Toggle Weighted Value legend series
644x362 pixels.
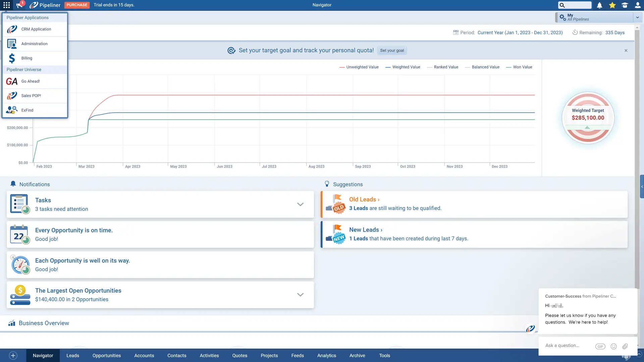(403, 67)
